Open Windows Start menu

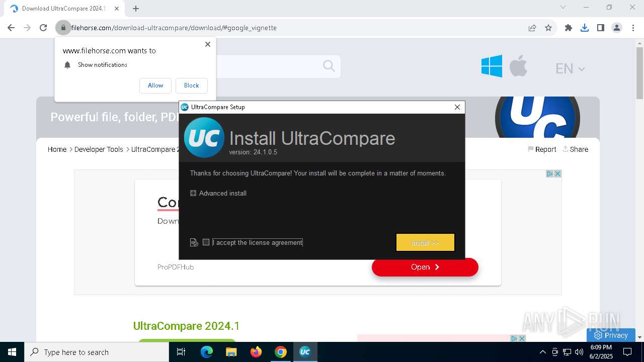(12, 352)
